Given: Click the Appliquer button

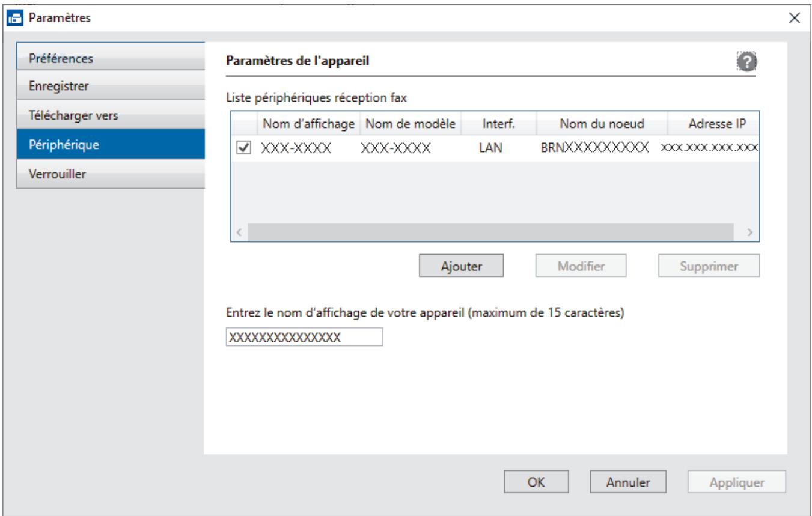Looking at the screenshot, I should (737, 481).
